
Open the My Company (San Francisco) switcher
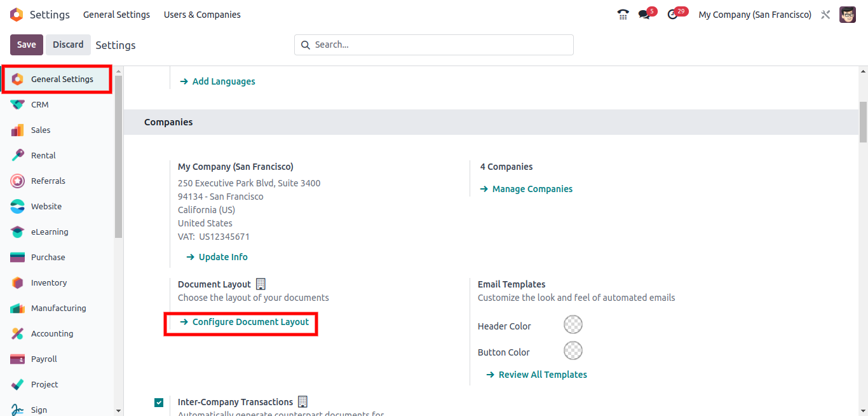tap(755, 15)
